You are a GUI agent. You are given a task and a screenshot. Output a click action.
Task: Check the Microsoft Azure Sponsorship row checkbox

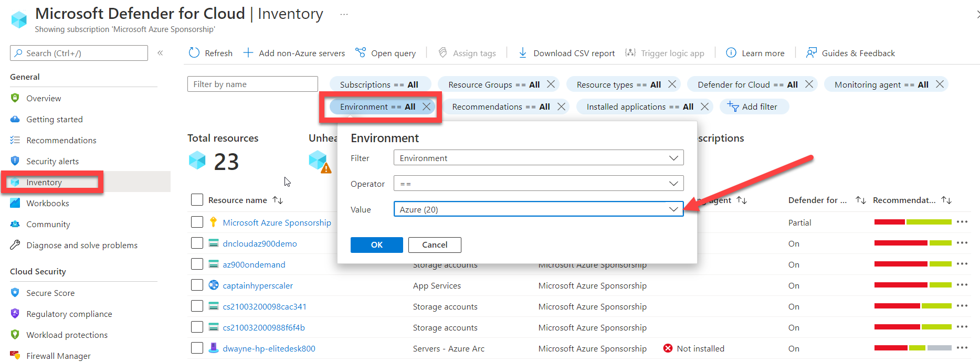pos(197,222)
